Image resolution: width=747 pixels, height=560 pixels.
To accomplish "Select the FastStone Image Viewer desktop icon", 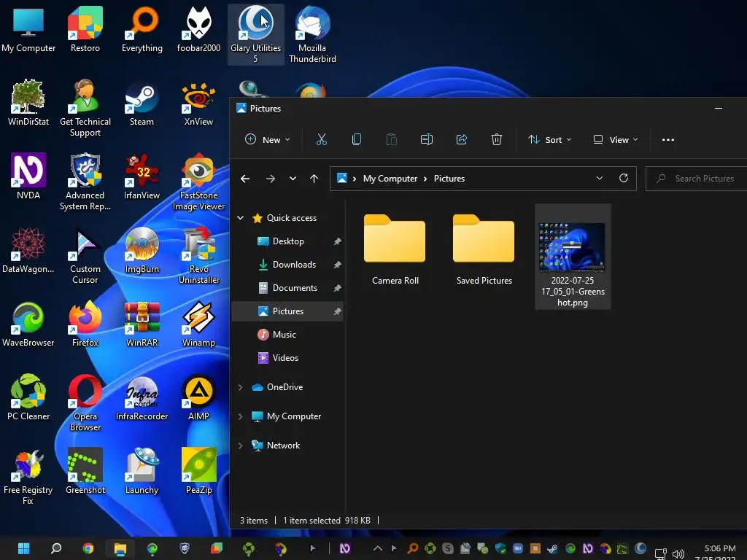I will pyautogui.click(x=198, y=182).
